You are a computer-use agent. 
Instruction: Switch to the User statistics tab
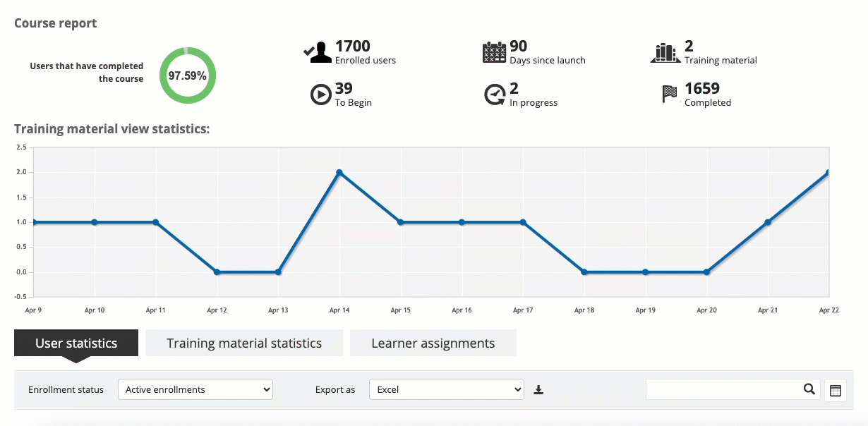point(76,343)
